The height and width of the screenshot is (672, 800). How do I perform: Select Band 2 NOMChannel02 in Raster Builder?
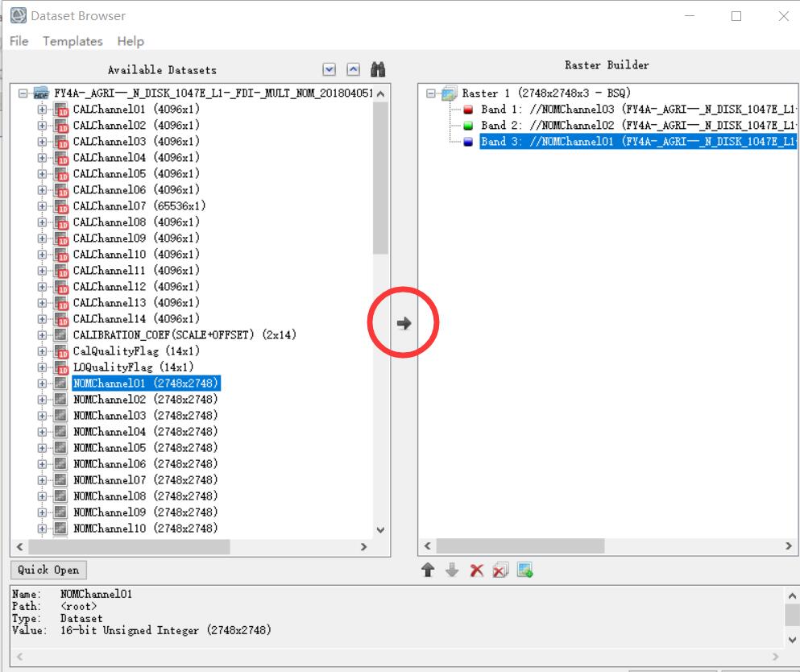click(638, 126)
